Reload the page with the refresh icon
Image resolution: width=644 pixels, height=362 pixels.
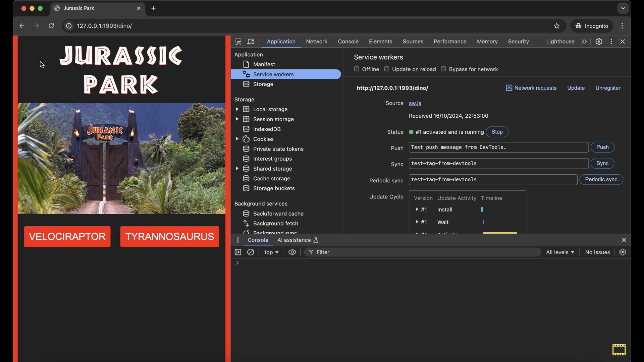[x=51, y=26]
